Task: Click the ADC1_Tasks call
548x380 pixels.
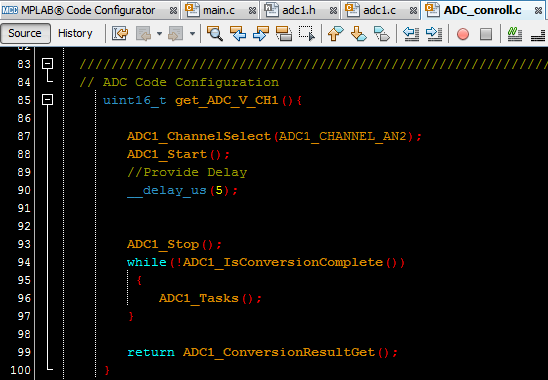Action: [x=199, y=298]
